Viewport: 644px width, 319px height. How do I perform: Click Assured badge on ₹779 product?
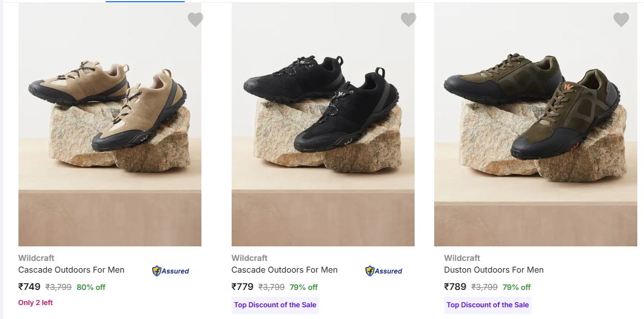[384, 271]
